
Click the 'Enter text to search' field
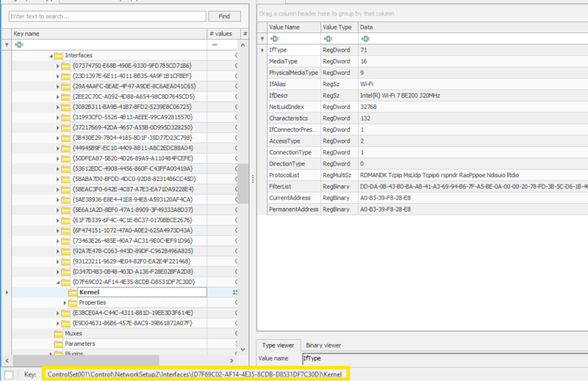(x=107, y=15)
